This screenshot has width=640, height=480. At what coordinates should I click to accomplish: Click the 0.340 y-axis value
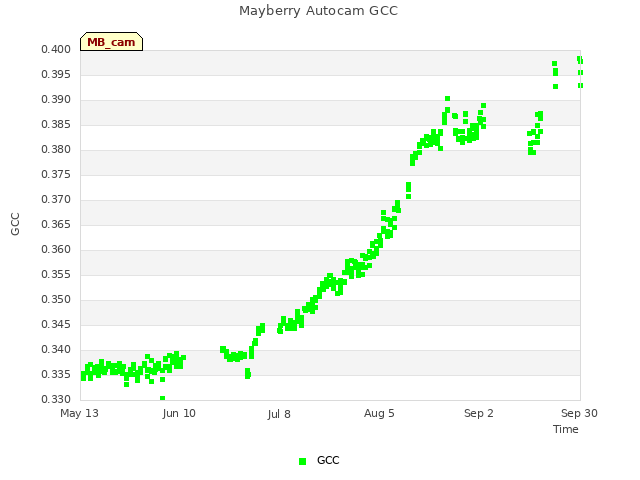pos(56,349)
